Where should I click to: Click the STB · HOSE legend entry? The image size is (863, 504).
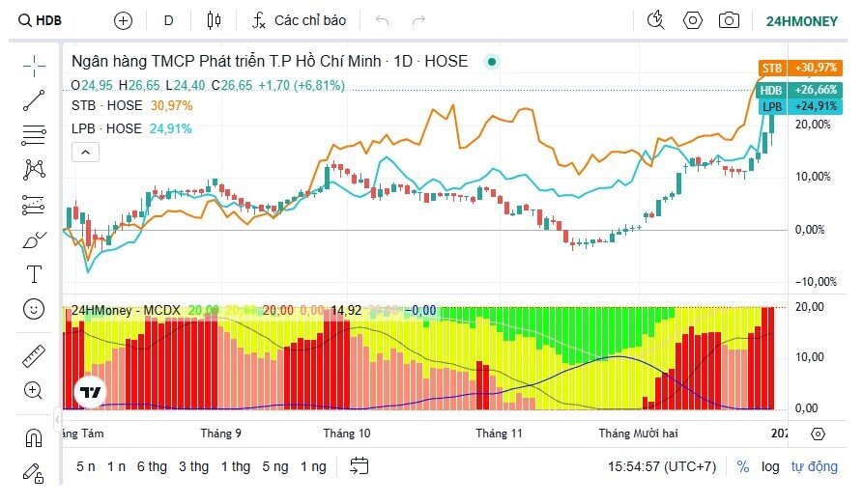coord(106,105)
